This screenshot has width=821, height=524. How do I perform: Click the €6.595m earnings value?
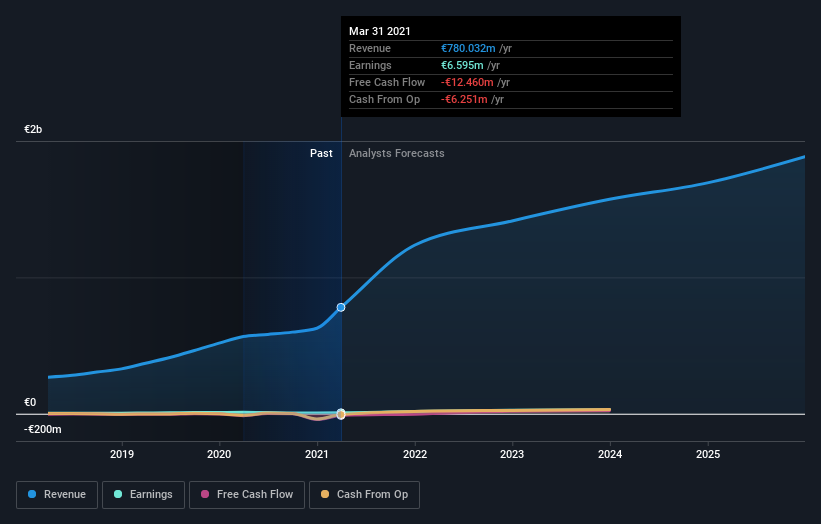click(x=462, y=65)
